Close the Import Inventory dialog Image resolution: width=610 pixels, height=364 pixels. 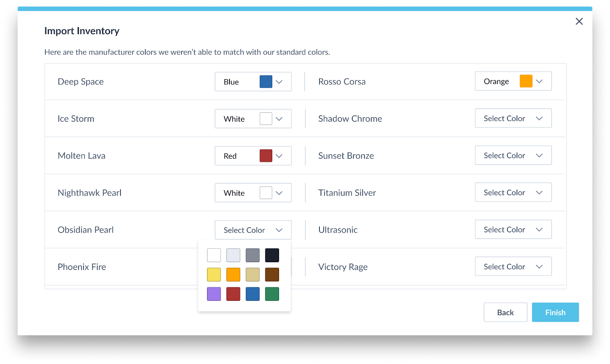pos(579,21)
